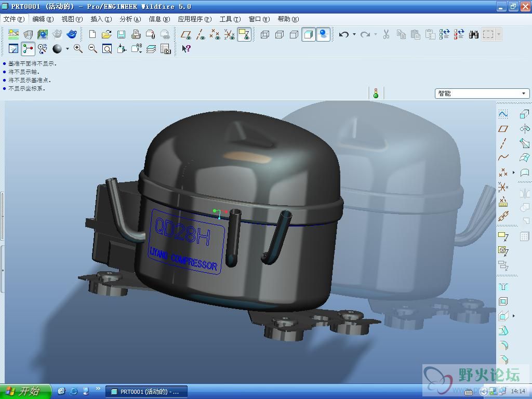The image size is (532, 399).
Task: Open the 工具(T) menu
Action: (230, 19)
